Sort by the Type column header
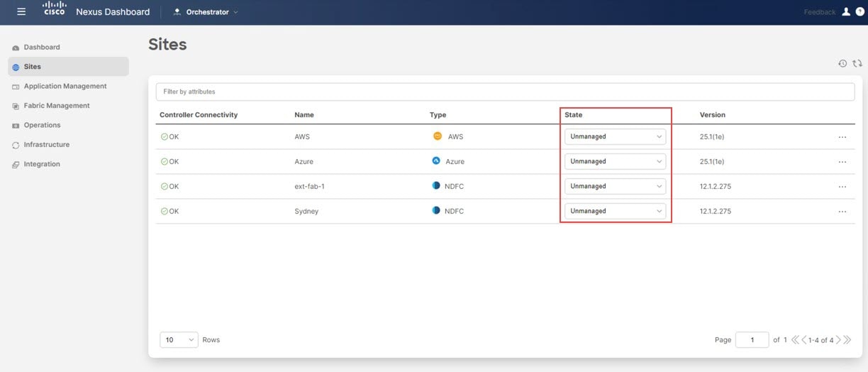 tap(438, 114)
